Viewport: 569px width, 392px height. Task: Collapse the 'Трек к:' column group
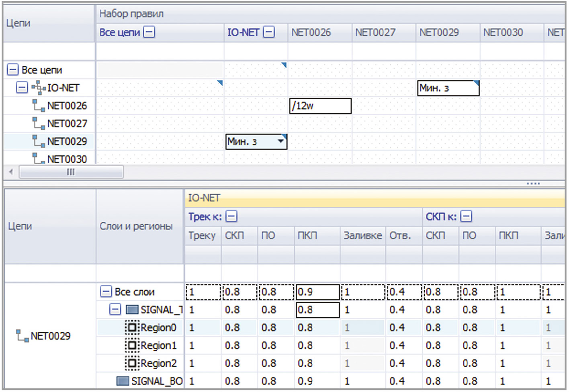pos(231,216)
